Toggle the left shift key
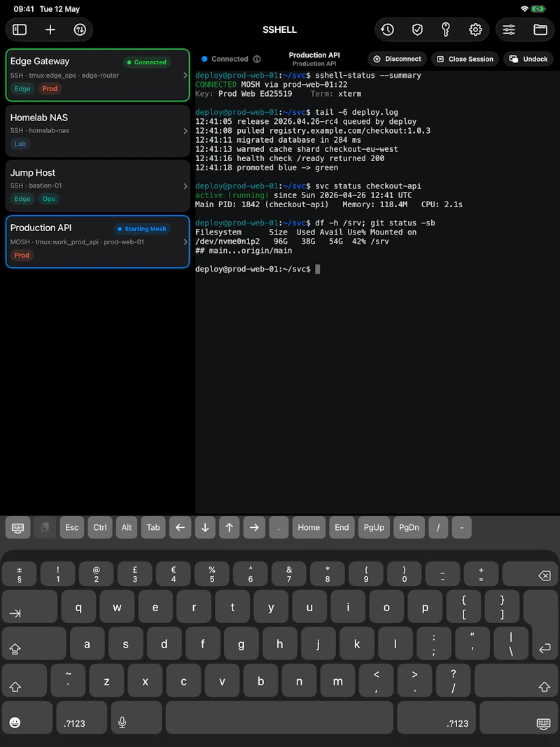Screen dimensions: 560x747 point(24,680)
